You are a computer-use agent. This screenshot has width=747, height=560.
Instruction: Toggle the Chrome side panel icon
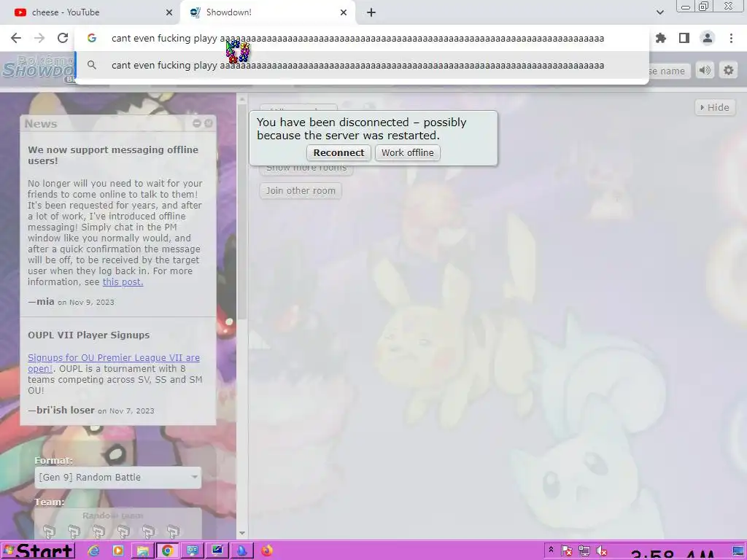click(684, 38)
